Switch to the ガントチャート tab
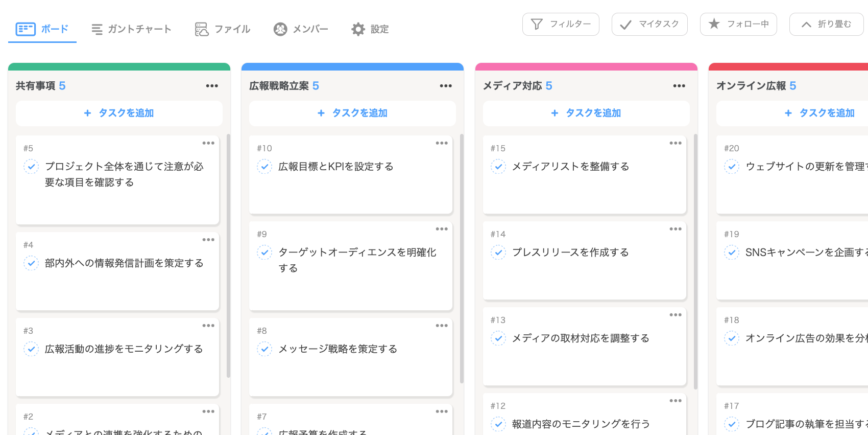This screenshot has width=868, height=435. pos(139,29)
